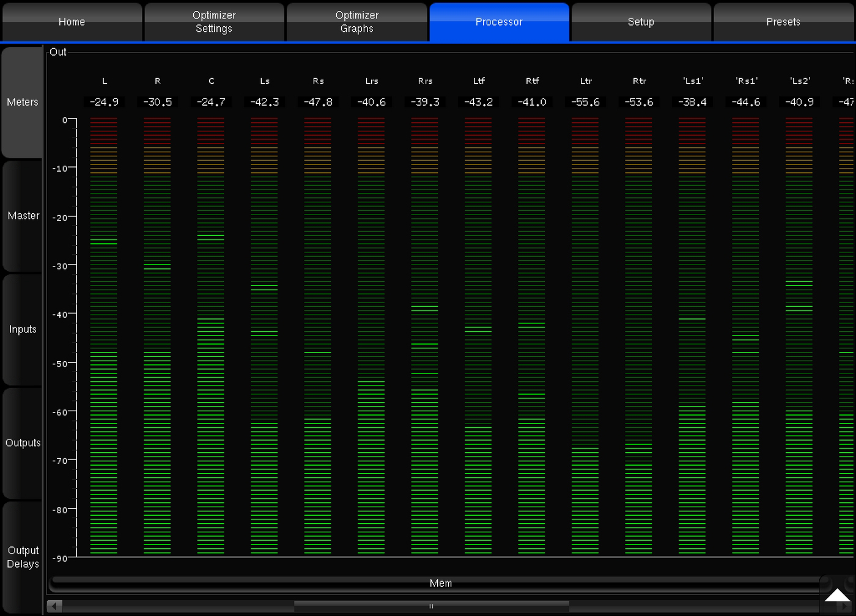Open the Output Delays section
Image resolution: width=856 pixels, height=616 pixels.
(x=23, y=557)
